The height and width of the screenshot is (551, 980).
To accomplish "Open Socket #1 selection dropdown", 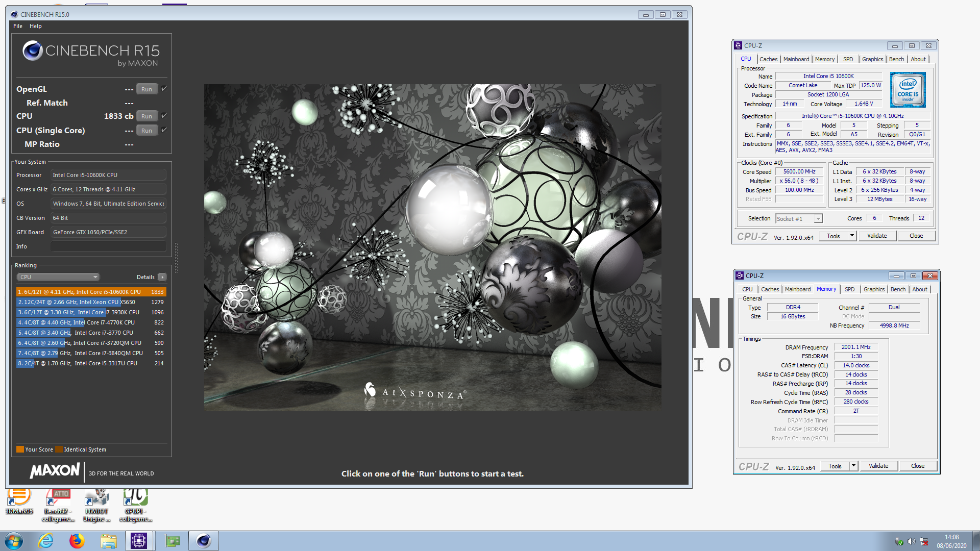I will coord(799,219).
